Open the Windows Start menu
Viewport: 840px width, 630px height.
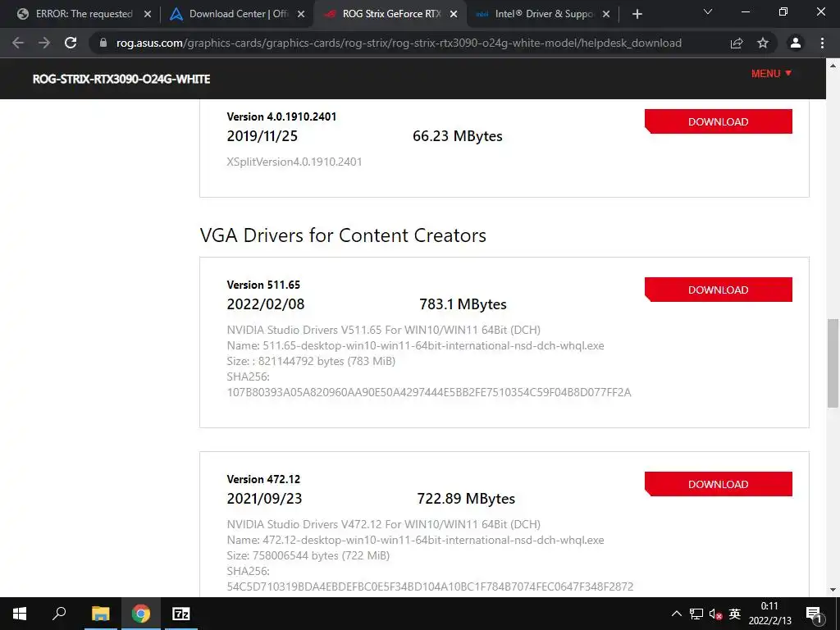[x=20, y=614]
